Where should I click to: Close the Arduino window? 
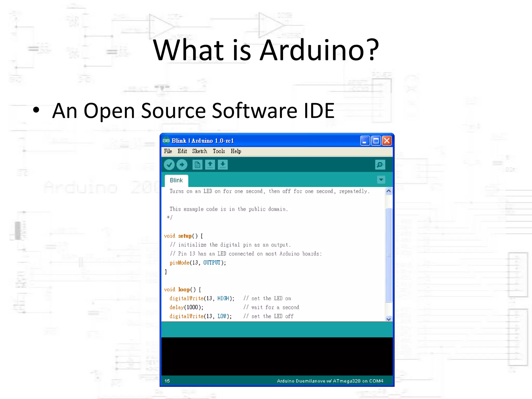click(387, 141)
